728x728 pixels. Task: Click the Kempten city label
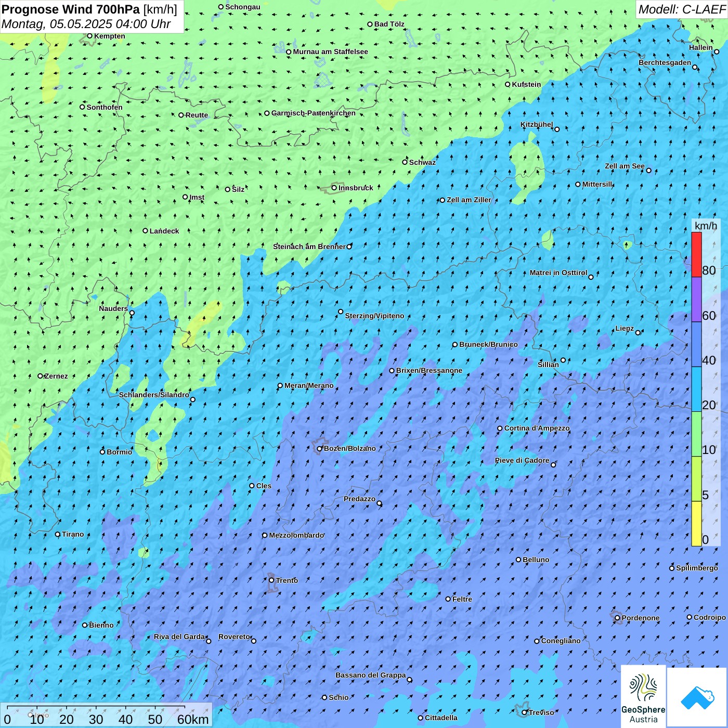(x=109, y=36)
